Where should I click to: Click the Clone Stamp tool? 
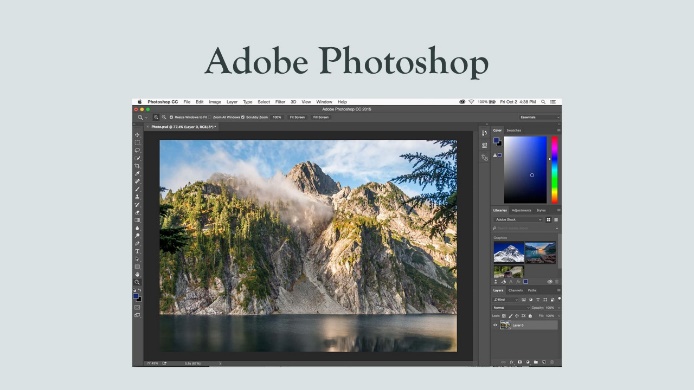(137, 197)
